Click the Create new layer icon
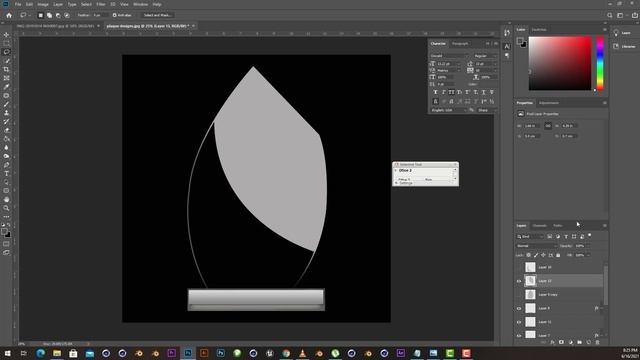 589,342
